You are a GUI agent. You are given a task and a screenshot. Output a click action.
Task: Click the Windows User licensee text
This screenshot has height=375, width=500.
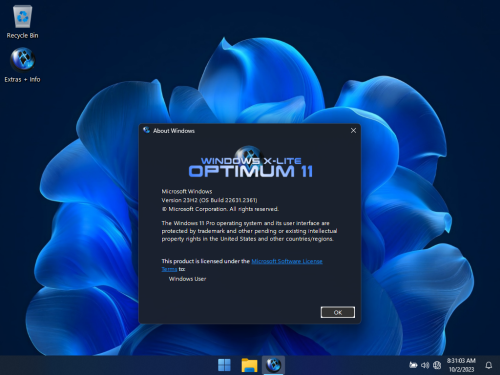(187, 279)
